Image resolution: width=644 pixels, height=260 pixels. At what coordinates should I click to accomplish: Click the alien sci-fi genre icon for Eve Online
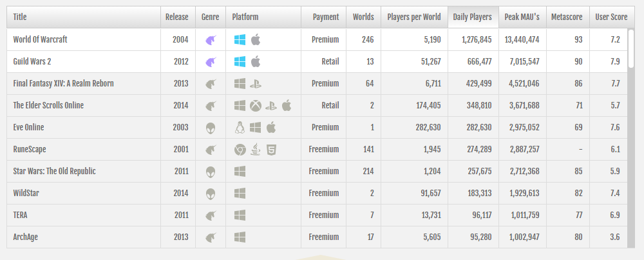pyautogui.click(x=211, y=128)
